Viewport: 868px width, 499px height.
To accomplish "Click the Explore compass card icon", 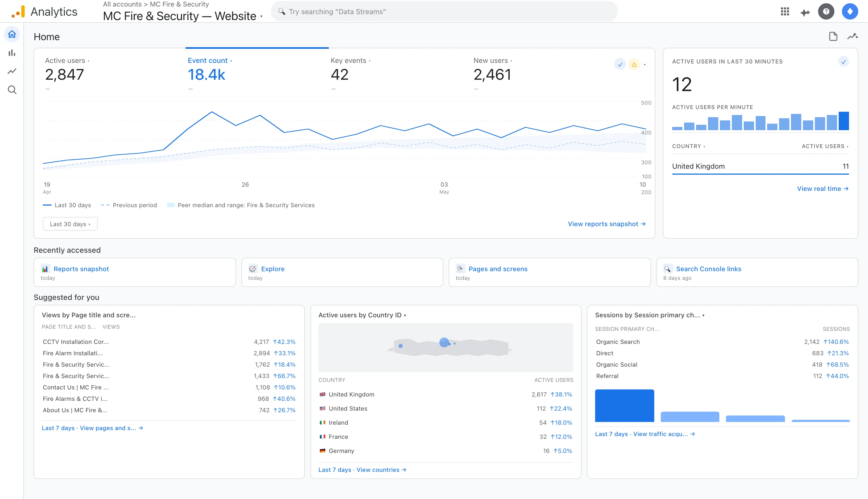I will [x=253, y=269].
